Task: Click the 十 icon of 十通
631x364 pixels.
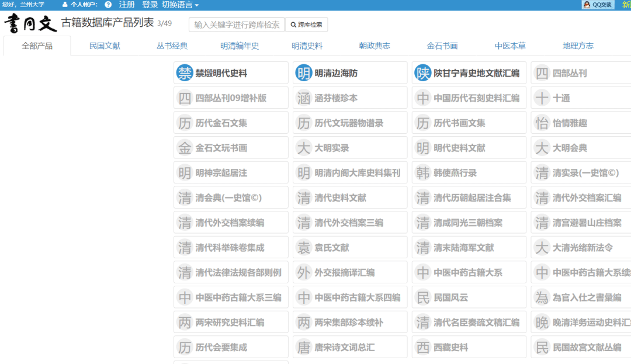Action: [x=542, y=98]
